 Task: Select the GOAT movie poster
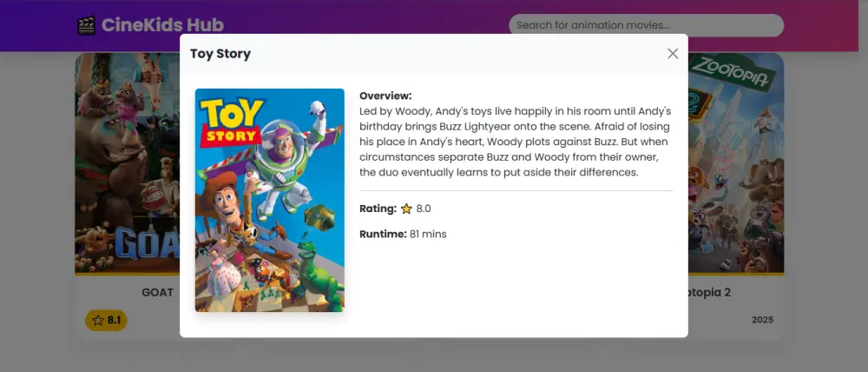click(x=128, y=163)
